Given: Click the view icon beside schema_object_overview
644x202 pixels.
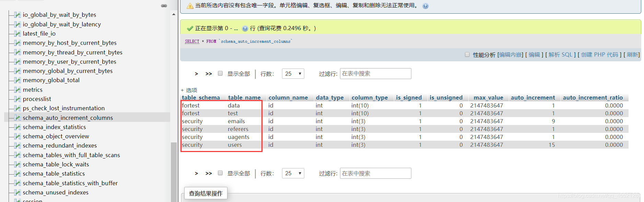Looking at the screenshot, I should pyautogui.click(x=18, y=136).
